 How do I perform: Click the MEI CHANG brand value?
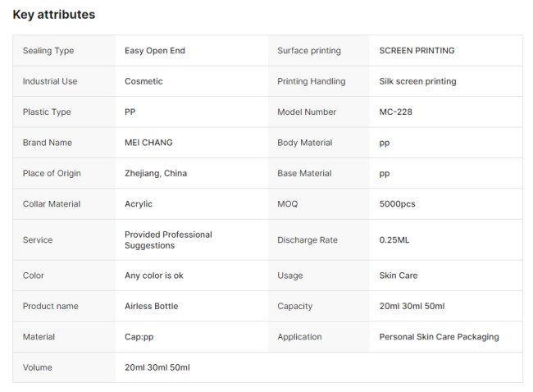148,143
